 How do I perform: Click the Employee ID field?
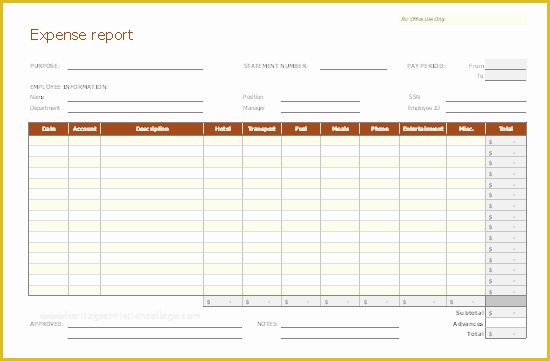click(x=486, y=108)
